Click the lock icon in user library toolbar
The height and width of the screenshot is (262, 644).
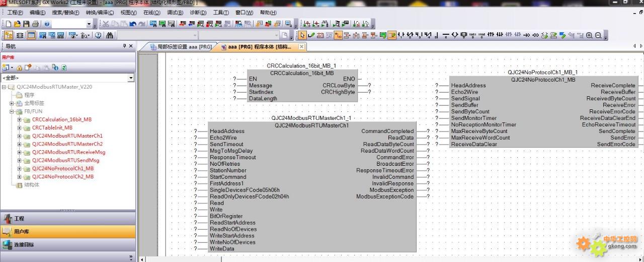click(19, 68)
